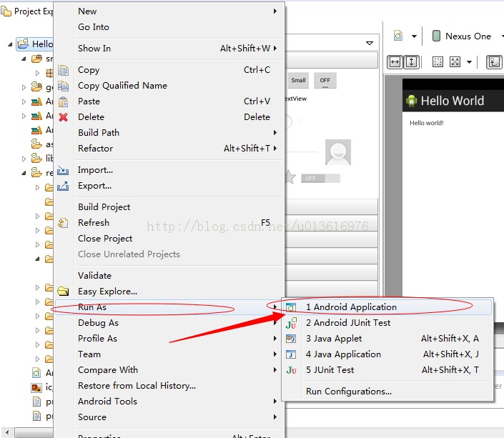This screenshot has height=438, width=504.
Task: Open the Team submenu
Action: 169,354
